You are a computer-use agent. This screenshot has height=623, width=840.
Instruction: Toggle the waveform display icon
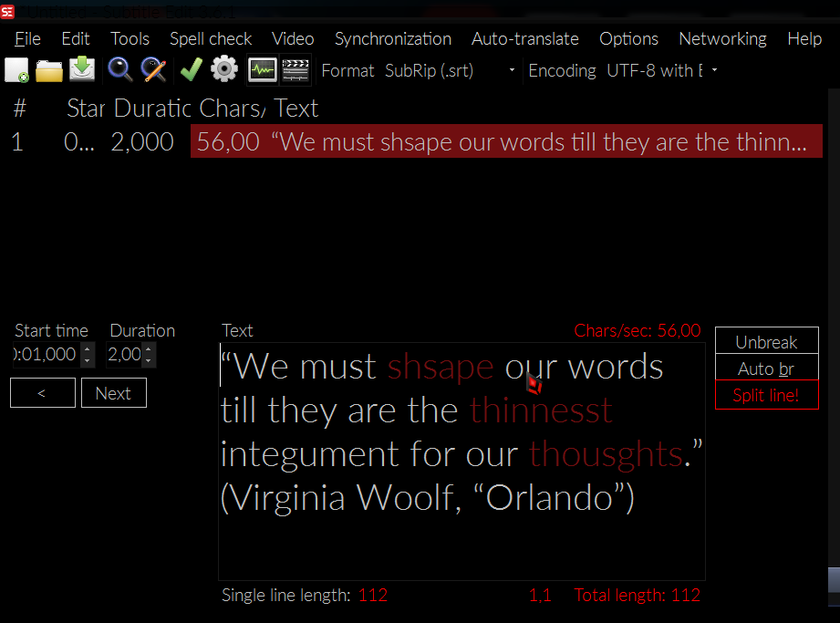tap(263, 70)
